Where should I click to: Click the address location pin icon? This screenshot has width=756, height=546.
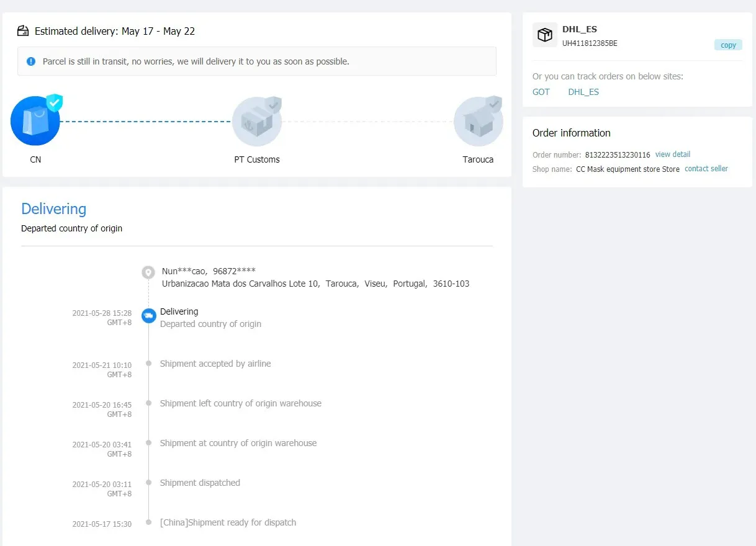click(x=148, y=272)
